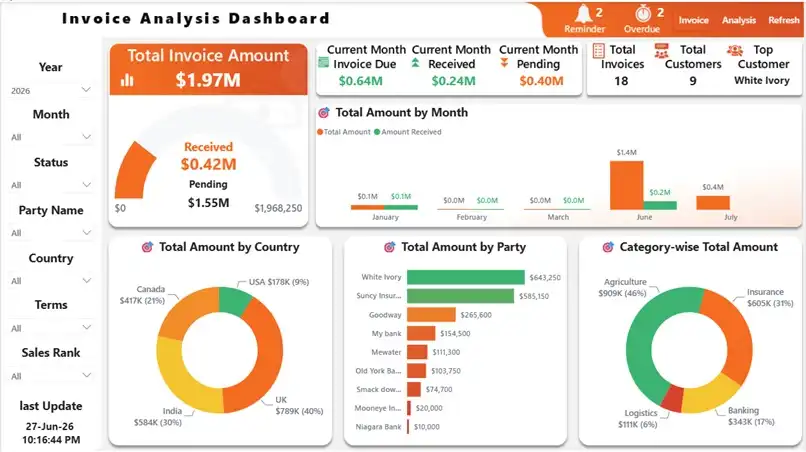
Task: Click the target icon beside Total Amount by Country
Action: coord(148,247)
